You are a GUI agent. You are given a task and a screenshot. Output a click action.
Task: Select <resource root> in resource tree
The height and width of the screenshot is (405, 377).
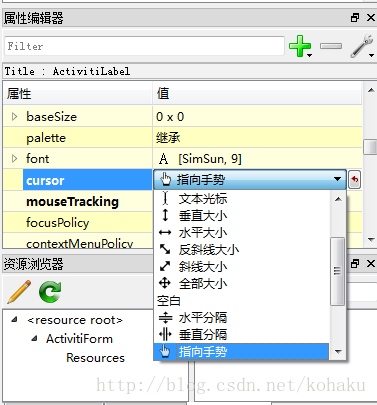(75, 320)
